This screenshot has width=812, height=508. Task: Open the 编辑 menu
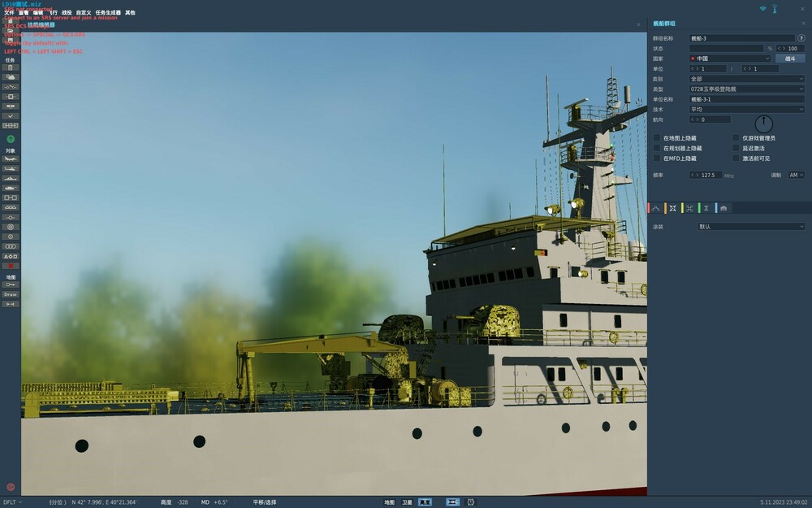coord(38,12)
